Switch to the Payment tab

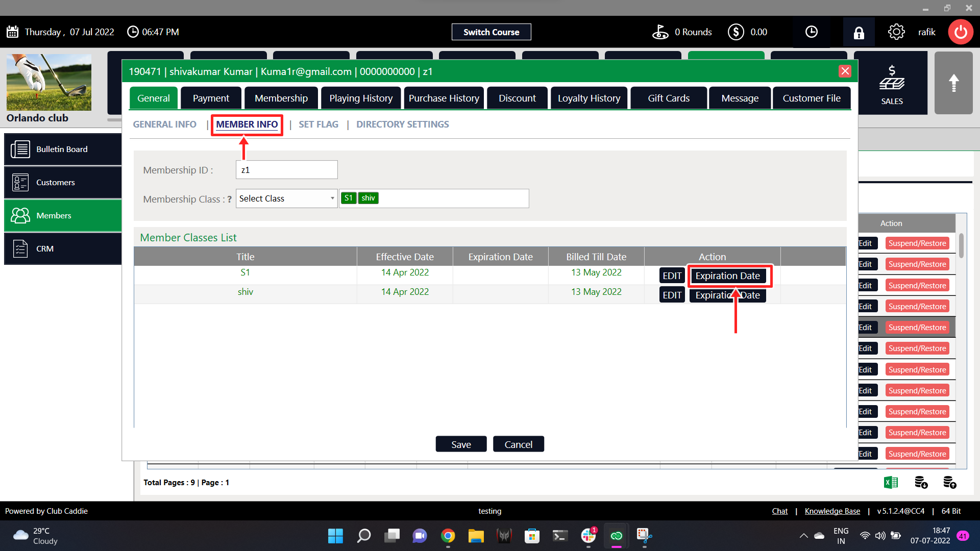[x=211, y=98]
